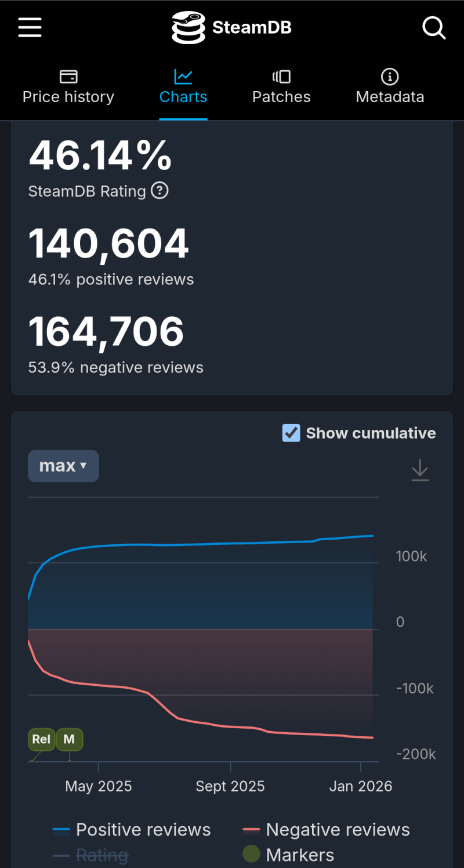The image size is (464, 868).
Task: Click the SteamDB logo icon
Action: [x=188, y=27]
